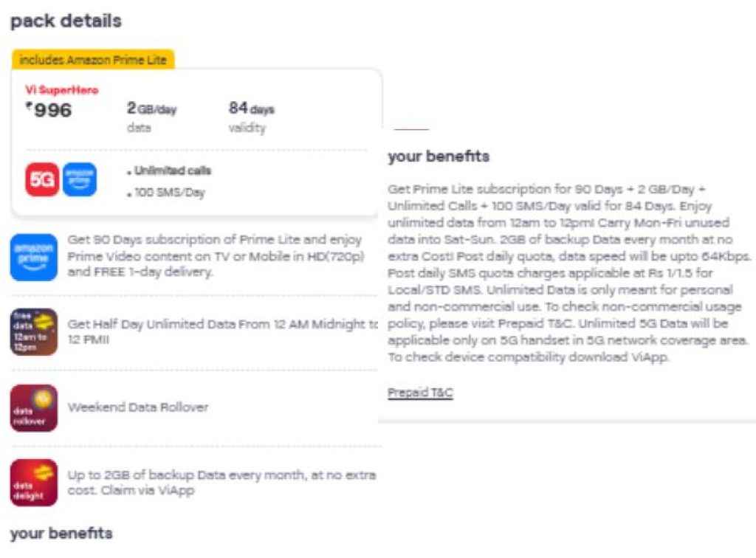
Task: Open the Prepaid T&C link
Action: pos(420,393)
